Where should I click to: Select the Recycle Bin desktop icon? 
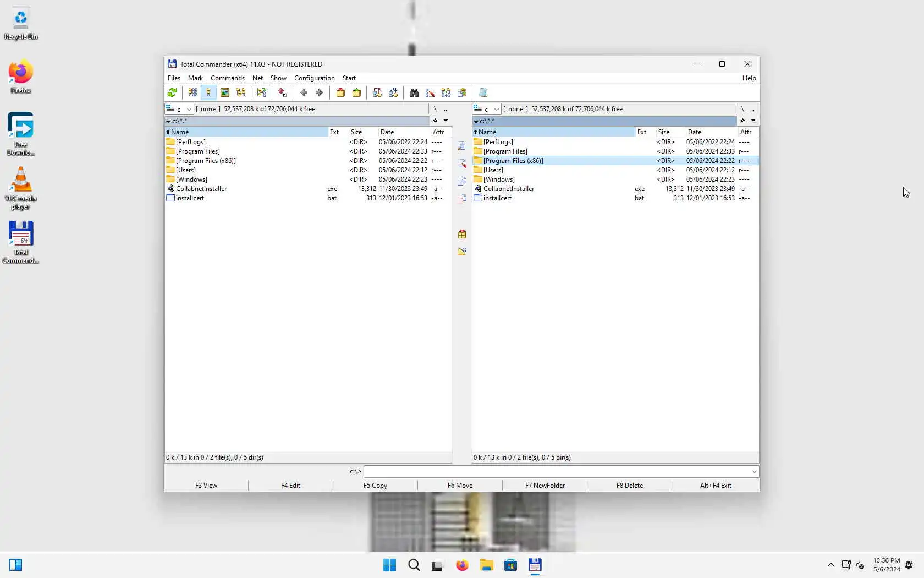click(x=21, y=24)
